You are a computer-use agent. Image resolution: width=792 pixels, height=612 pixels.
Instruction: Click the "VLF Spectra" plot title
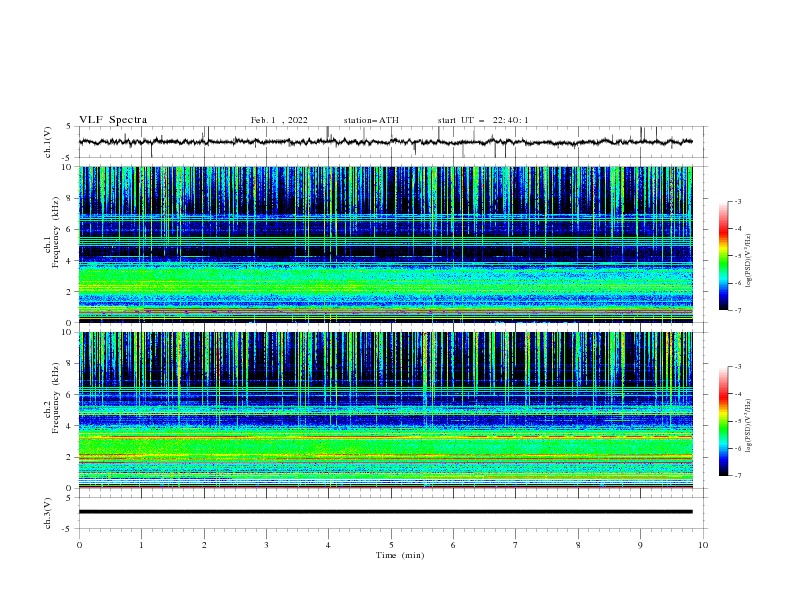click(113, 120)
